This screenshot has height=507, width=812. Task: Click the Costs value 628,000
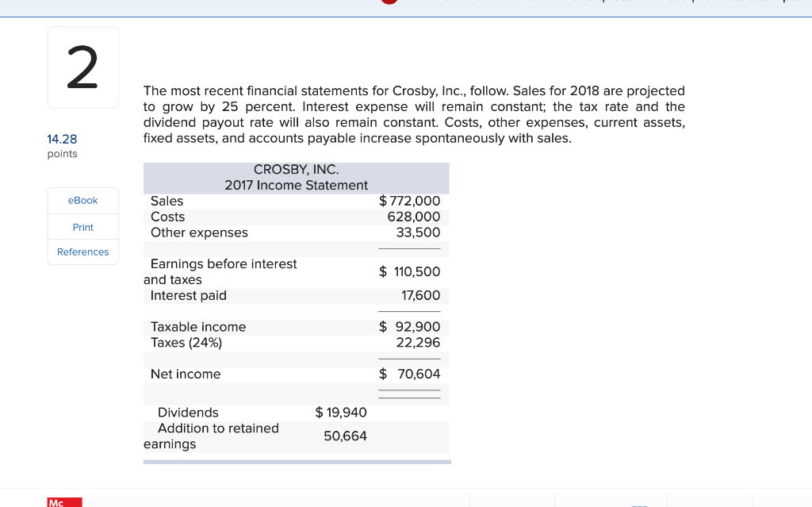coord(414,217)
